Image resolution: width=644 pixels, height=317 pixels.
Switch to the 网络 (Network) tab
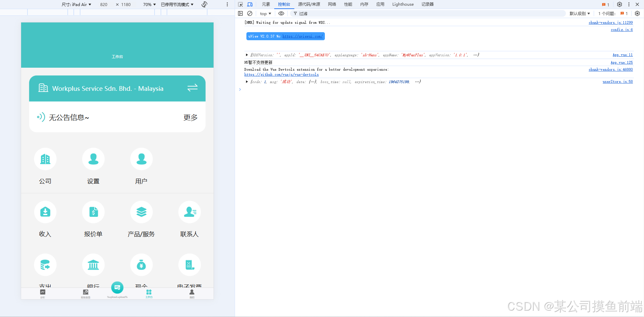[332, 4]
